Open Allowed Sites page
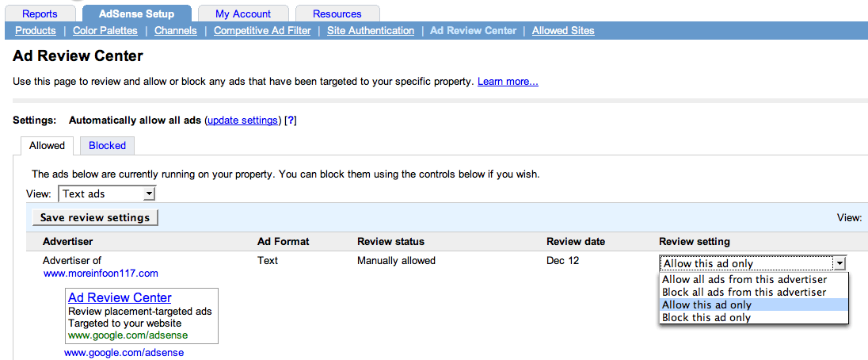This screenshot has height=360, width=868. pyautogui.click(x=563, y=31)
